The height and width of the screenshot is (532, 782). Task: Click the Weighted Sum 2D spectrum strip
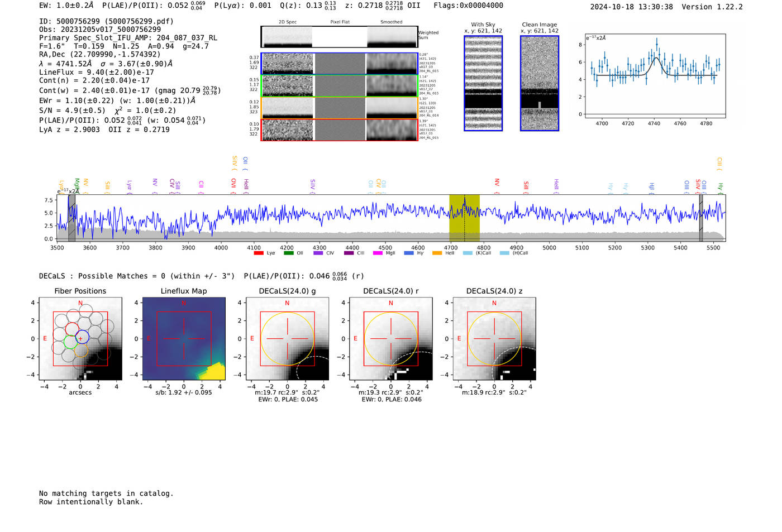pos(340,37)
